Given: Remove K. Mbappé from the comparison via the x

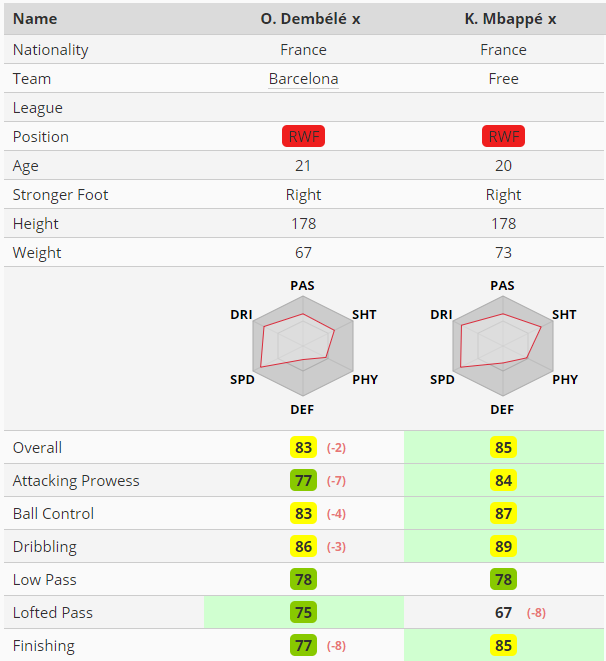Looking at the screenshot, I should coord(552,19).
